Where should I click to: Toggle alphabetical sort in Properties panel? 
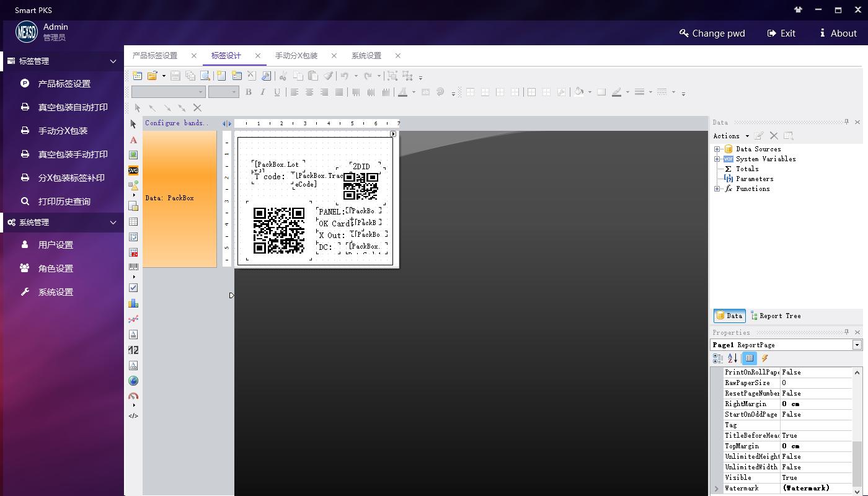732,358
